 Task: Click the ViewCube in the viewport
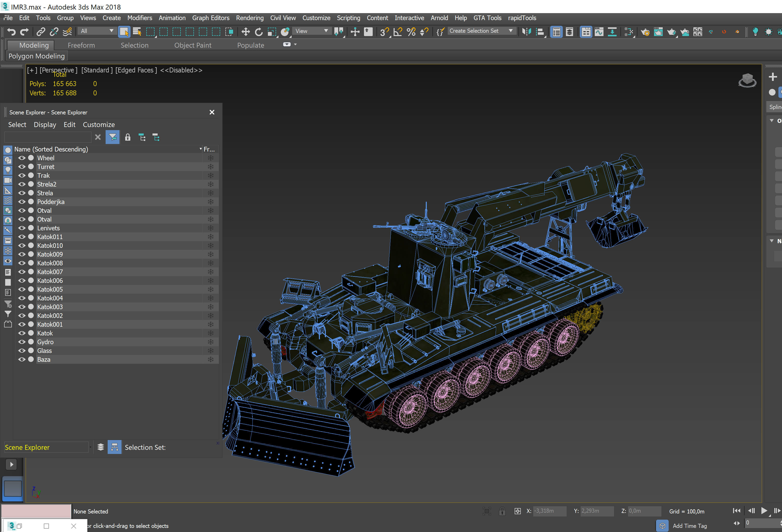point(747,80)
